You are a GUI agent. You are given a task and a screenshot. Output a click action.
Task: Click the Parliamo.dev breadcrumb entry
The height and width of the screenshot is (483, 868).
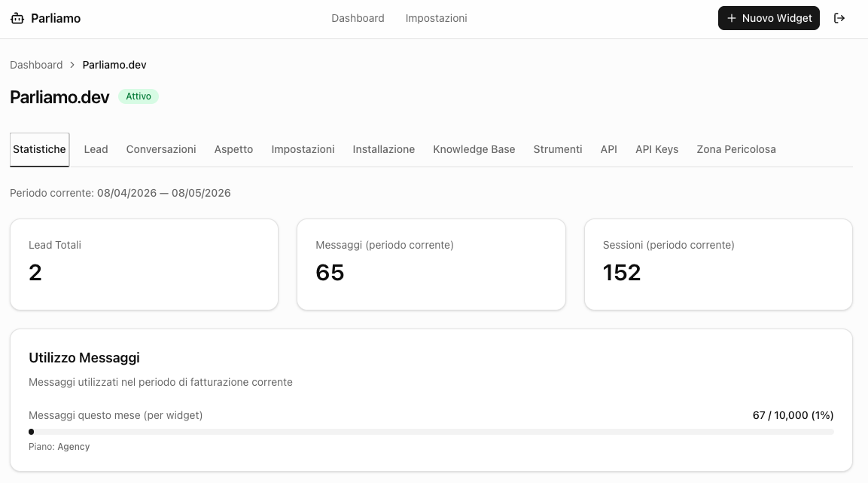pos(114,65)
